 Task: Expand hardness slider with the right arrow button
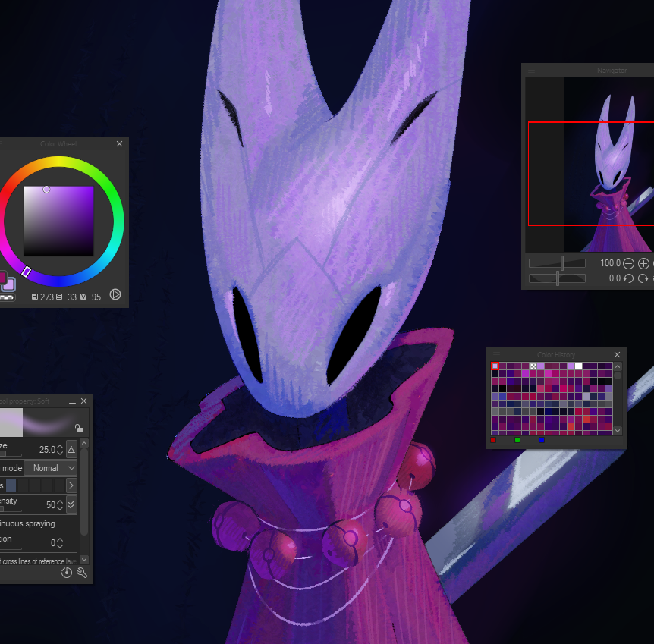(x=71, y=485)
